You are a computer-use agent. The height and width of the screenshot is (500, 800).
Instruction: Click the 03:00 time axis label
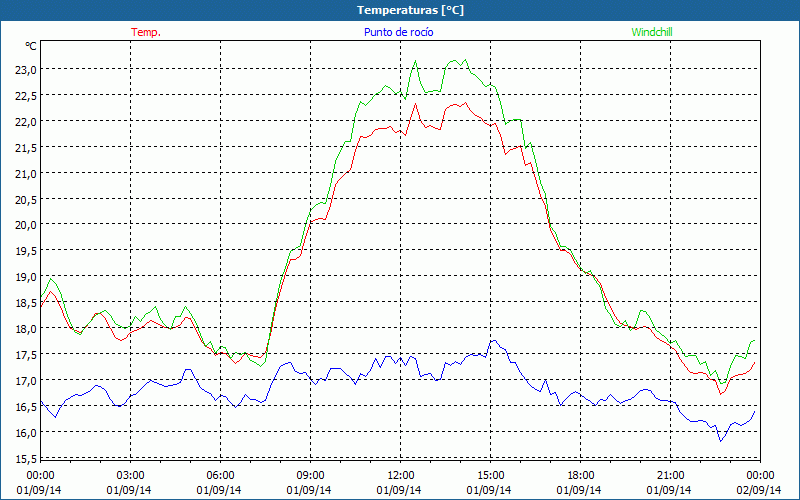point(130,476)
